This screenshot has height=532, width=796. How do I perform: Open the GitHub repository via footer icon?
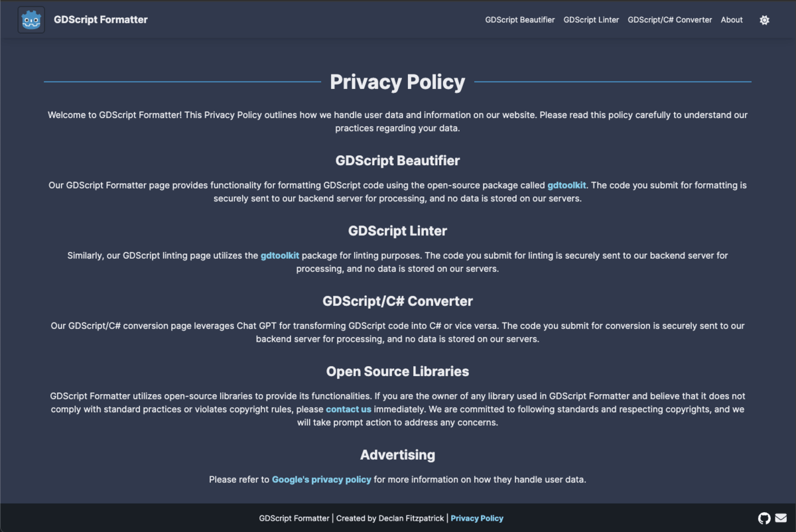coord(764,518)
